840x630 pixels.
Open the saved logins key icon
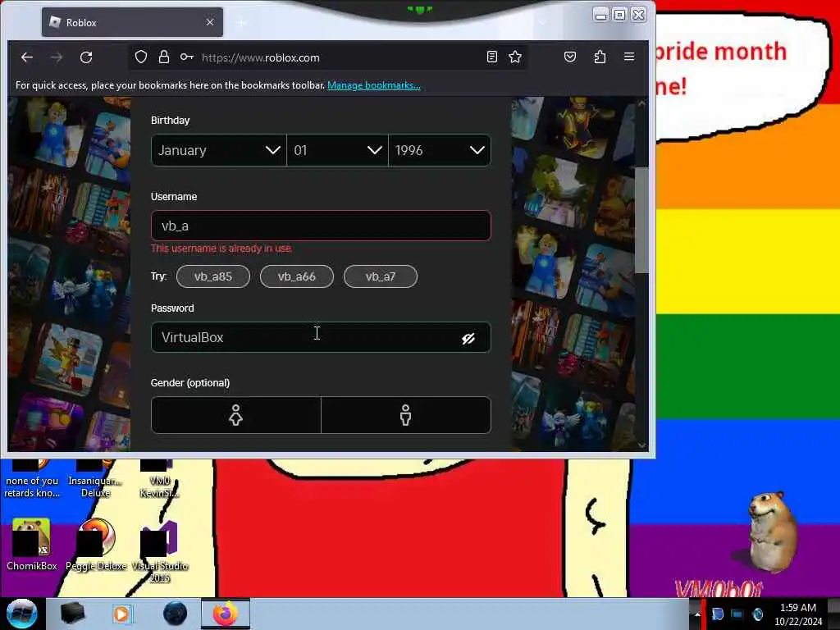click(186, 57)
